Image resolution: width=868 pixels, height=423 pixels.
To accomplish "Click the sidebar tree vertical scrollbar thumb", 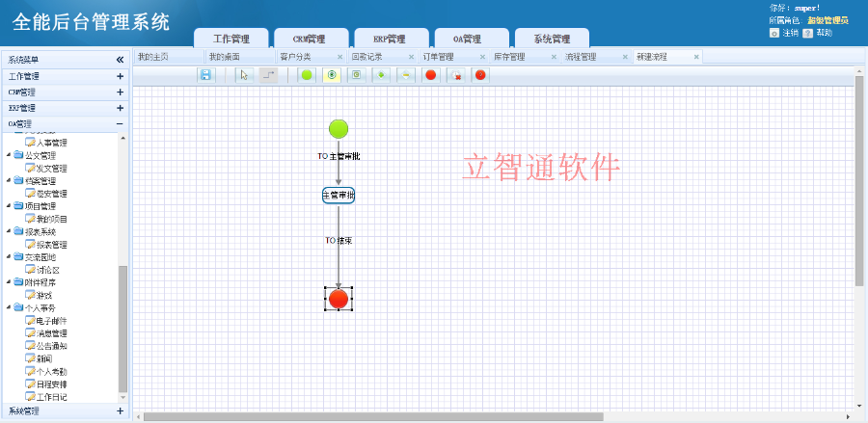I will 122,329.
